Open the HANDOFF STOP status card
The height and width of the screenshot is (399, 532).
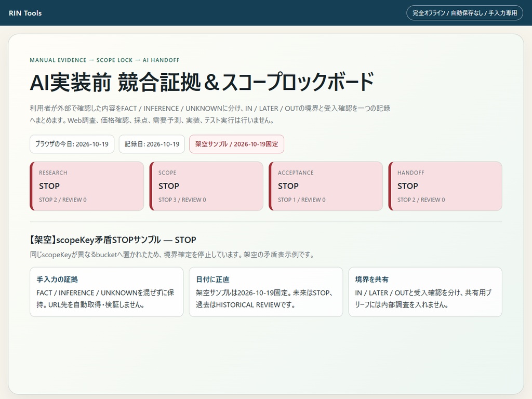click(445, 186)
